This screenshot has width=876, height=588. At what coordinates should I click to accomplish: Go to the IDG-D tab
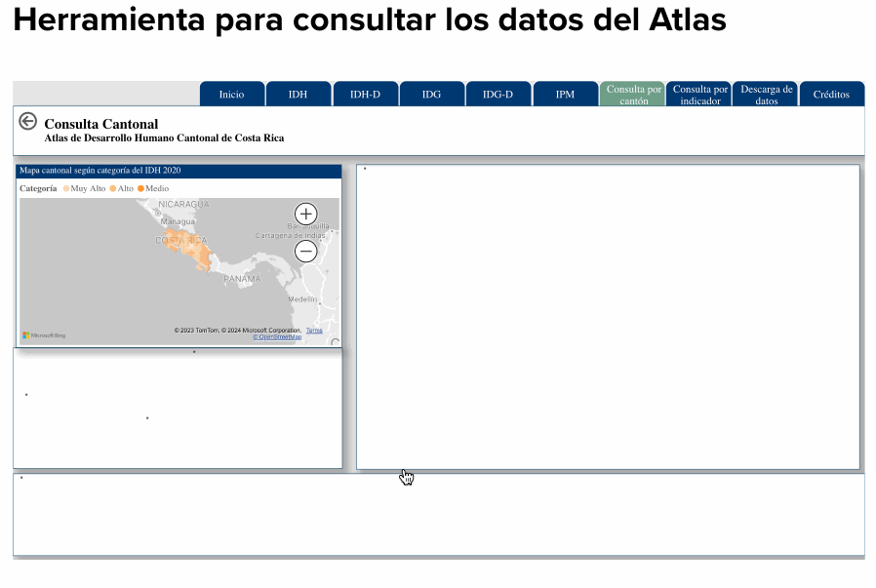tap(498, 95)
